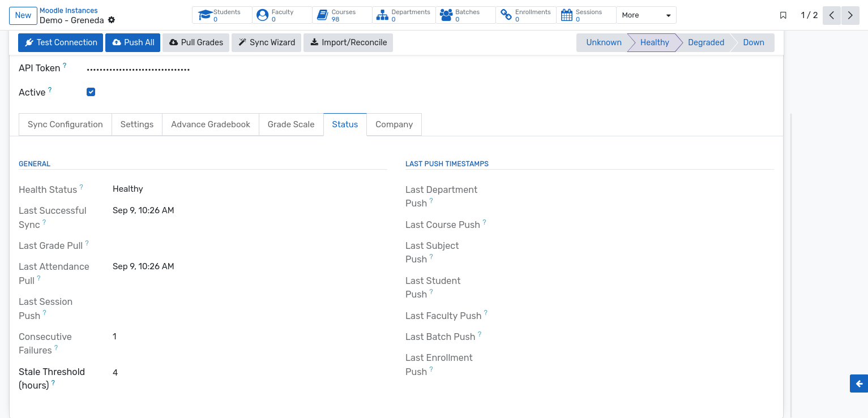The image size is (868, 418).
Task: Open the Departments stat button
Action: 404,15
